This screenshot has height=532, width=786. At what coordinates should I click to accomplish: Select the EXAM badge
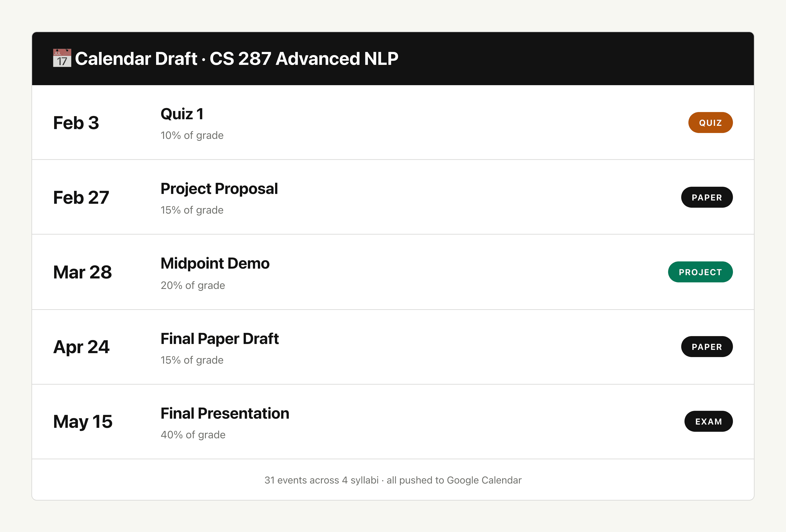708,421
